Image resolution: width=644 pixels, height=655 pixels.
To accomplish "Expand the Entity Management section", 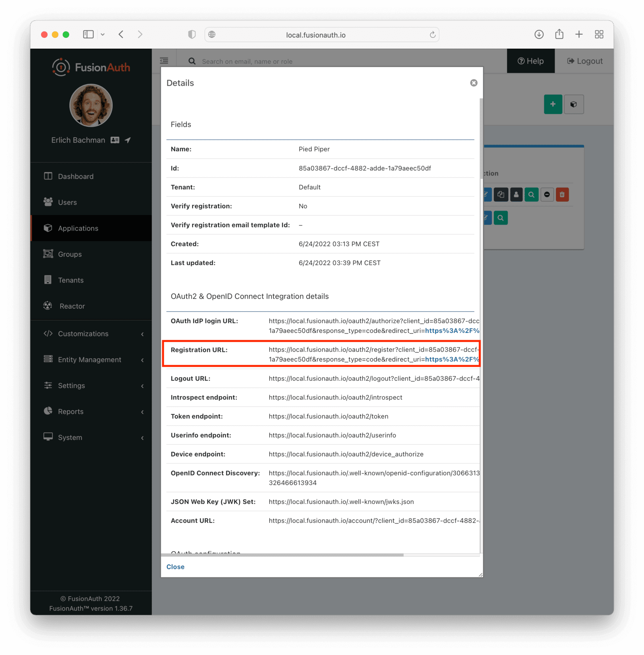I will coord(89,360).
